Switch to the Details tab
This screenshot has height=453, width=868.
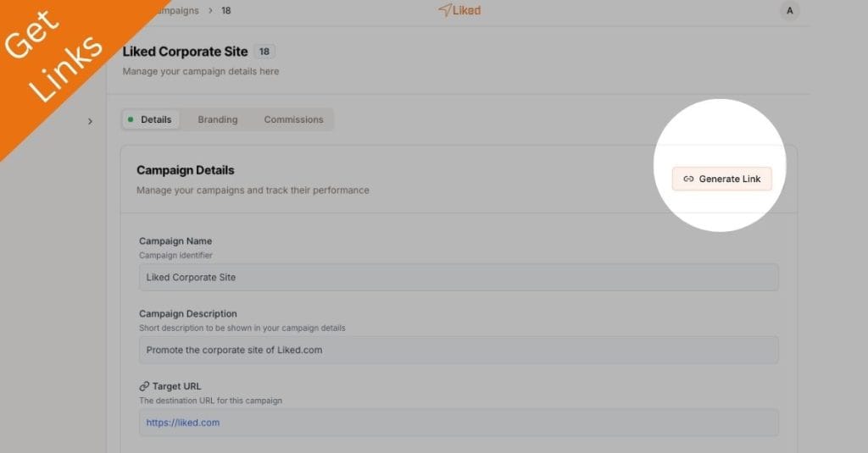coord(156,119)
